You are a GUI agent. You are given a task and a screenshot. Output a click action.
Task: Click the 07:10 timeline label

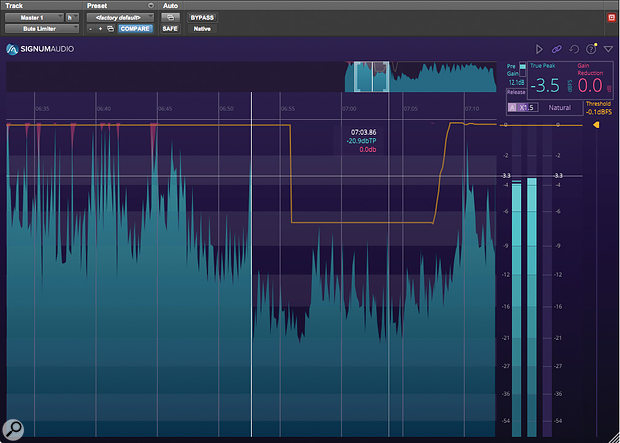tap(472, 109)
